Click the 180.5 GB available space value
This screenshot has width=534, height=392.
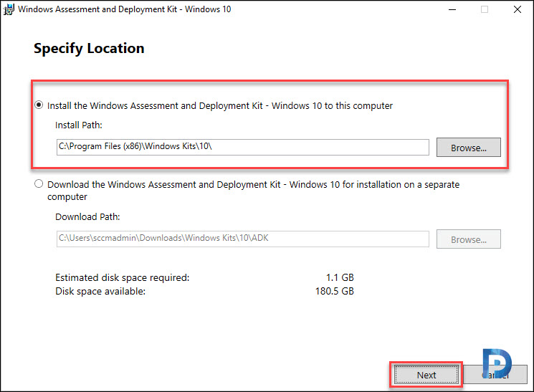coord(335,291)
